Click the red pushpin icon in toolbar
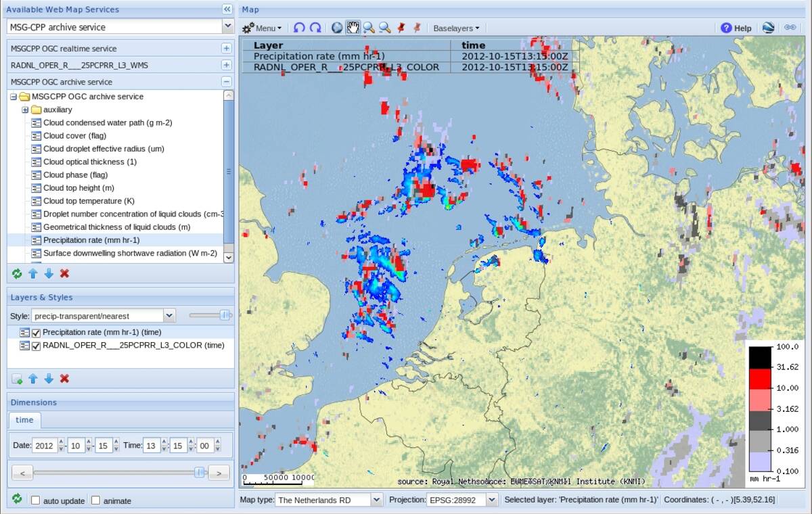This screenshot has width=812, height=514. click(x=401, y=28)
